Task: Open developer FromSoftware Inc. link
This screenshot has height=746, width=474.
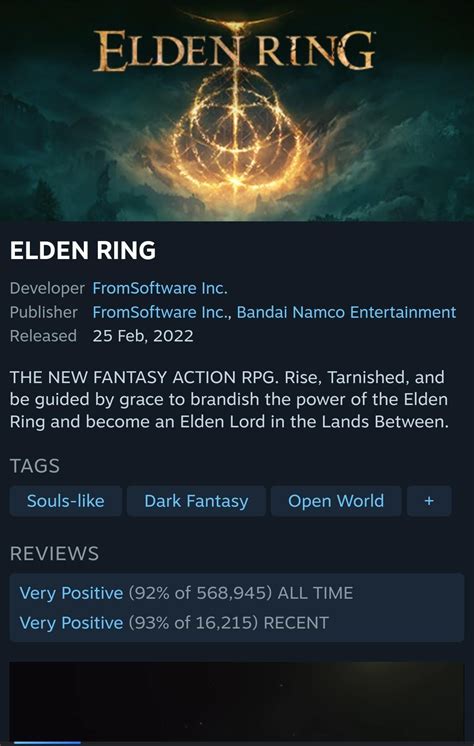Action: point(160,288)
